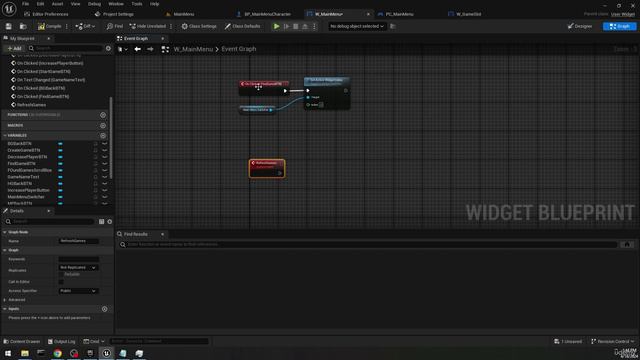This screenshot has height=360, width=640.
Task: Navigate back in graph history
Action: pyautogui.click(x=138, y=49)
